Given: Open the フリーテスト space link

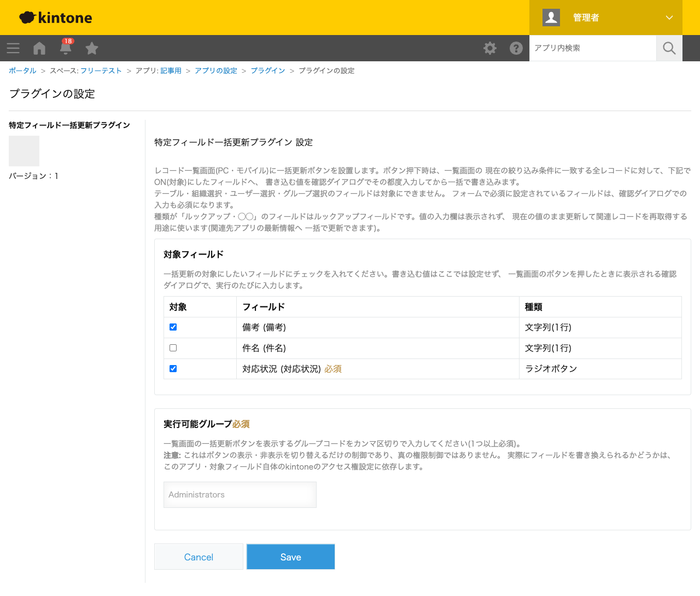Looking at the screenshot, I should (101, 71).
